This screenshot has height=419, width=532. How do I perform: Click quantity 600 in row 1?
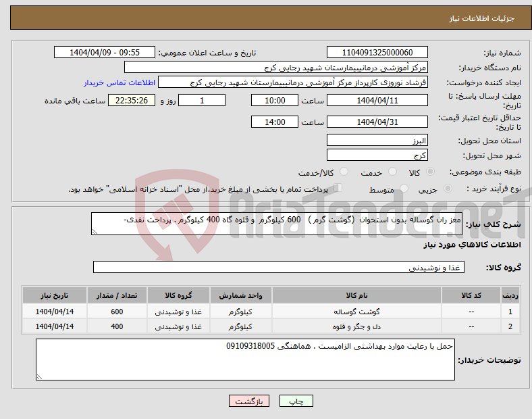pyautogui.click(x=117, y=312)
